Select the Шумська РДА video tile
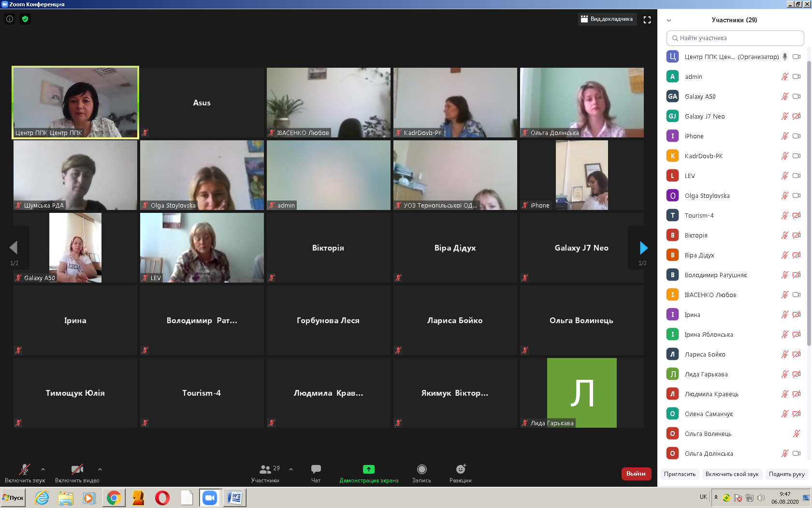 pyautogui.click(x=75, y=175)
